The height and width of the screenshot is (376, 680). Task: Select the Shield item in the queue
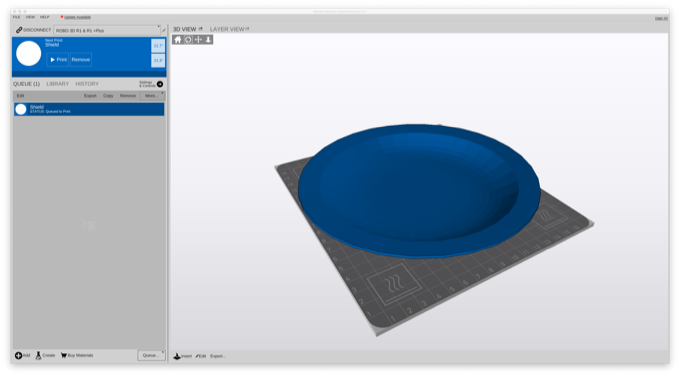point(89,109)
